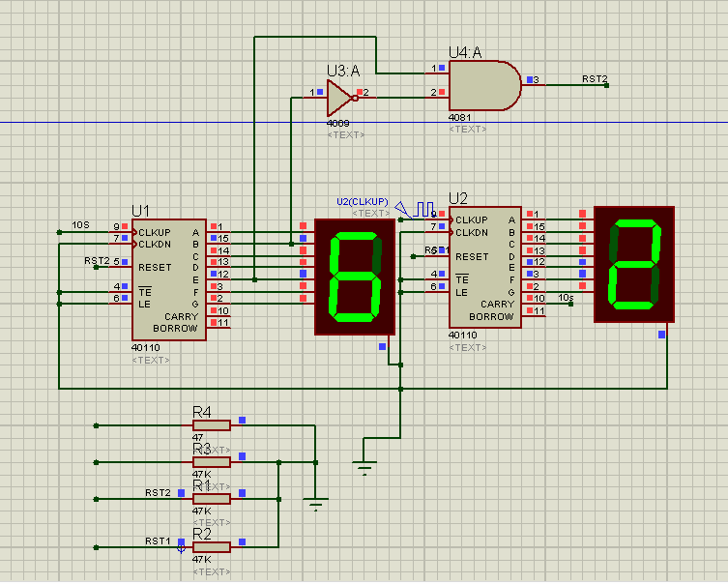Screen dimensions: 728x584
Task: Click the BORROW pin label on U1
Action: (x=176, y=328)
